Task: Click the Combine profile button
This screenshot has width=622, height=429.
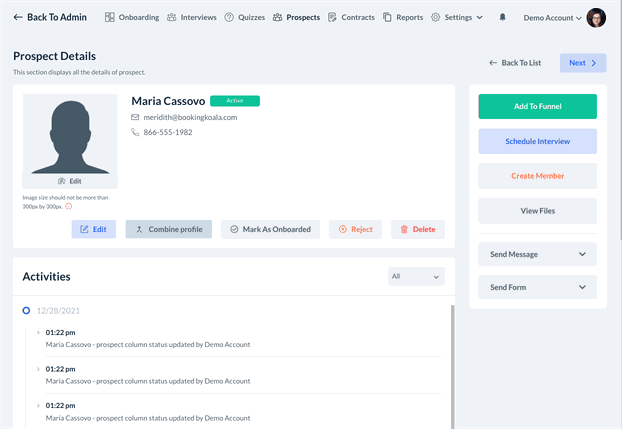Action: (x=169, y=229)
